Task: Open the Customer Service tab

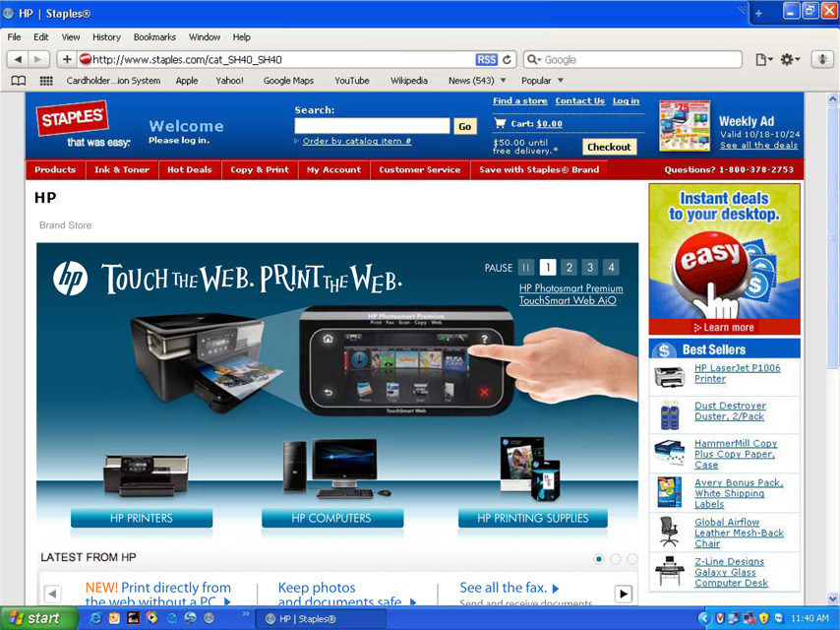Action: point(420,170)
